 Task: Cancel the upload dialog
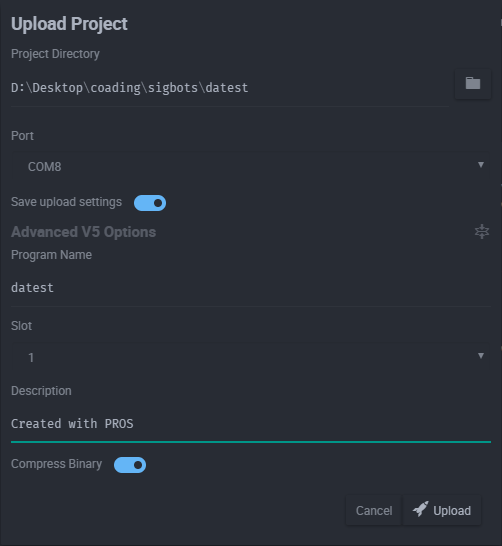(374, 510)
